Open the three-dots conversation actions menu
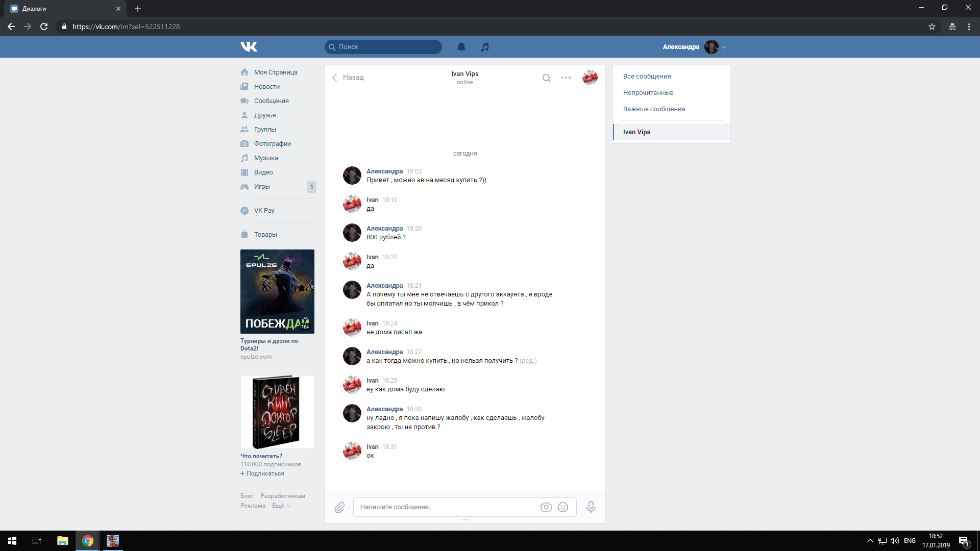The image size is (980, 551). pos(566,78)
